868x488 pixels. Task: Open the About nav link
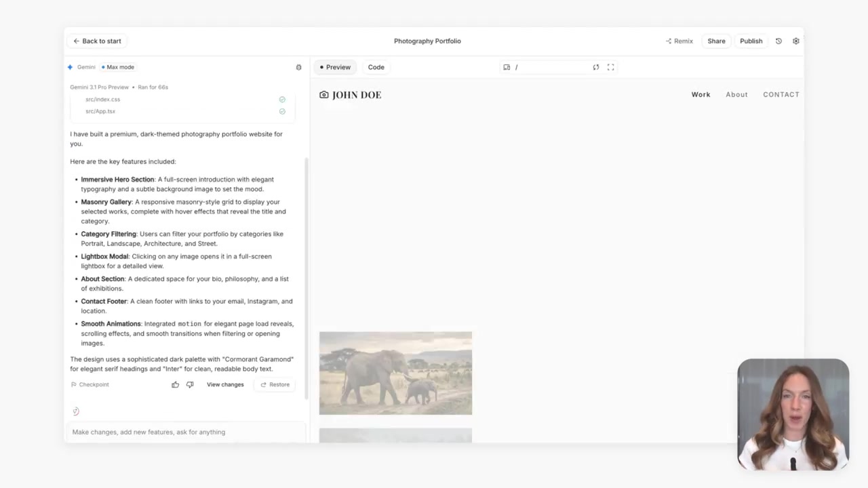point(736,94)
